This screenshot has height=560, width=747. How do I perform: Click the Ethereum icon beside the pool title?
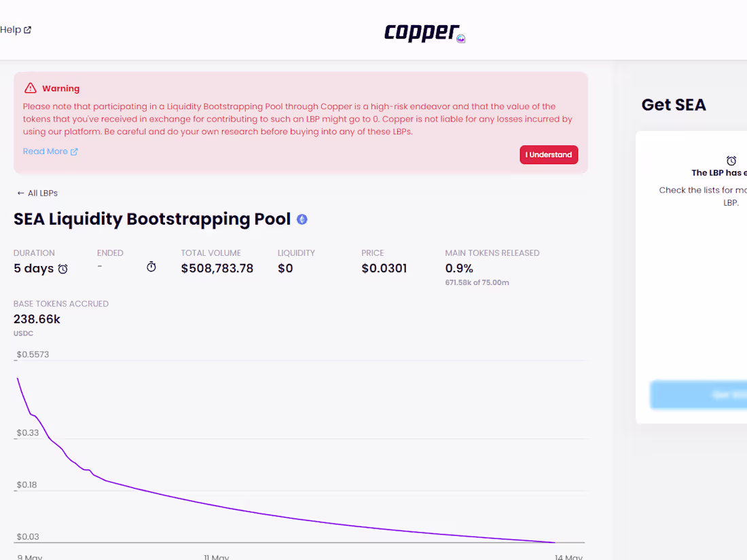pos(302,219)
